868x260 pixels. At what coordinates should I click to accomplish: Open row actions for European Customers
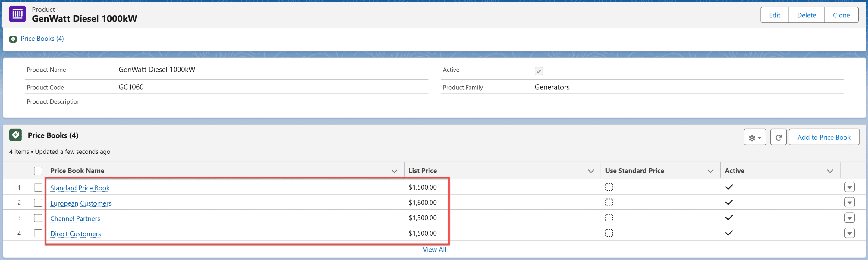point(849,203)
